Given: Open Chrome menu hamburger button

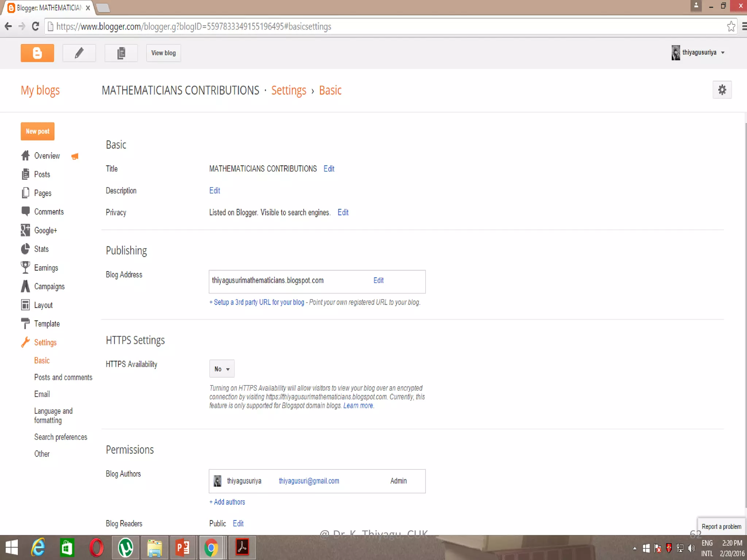Looking at the screenshot, I should pyautogui.click(x=744, y=27).
